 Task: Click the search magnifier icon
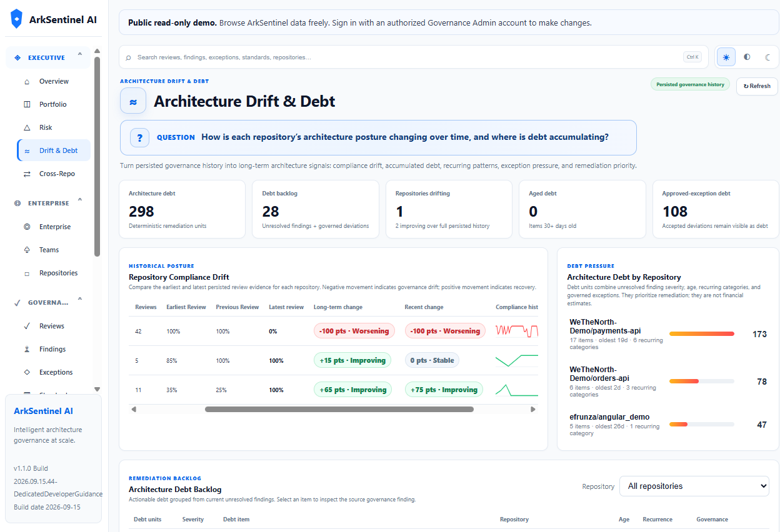tap(129, 57)
